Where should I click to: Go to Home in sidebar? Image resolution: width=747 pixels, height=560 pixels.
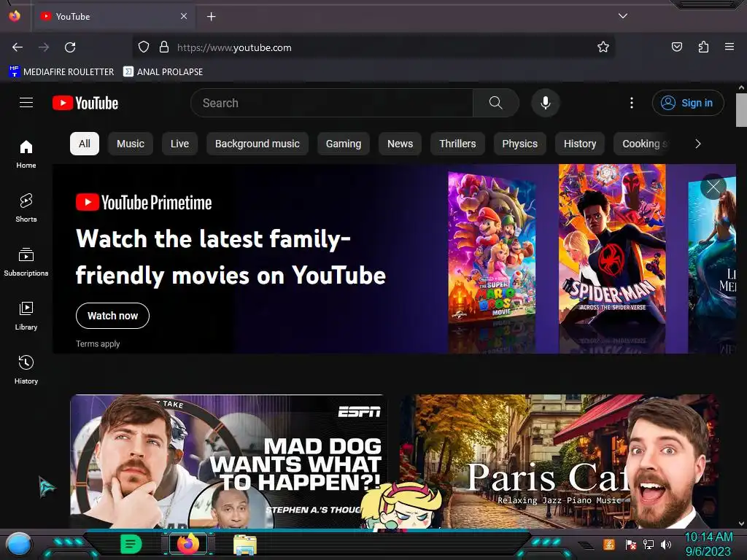pyautogui.click(x=26, y=155)
